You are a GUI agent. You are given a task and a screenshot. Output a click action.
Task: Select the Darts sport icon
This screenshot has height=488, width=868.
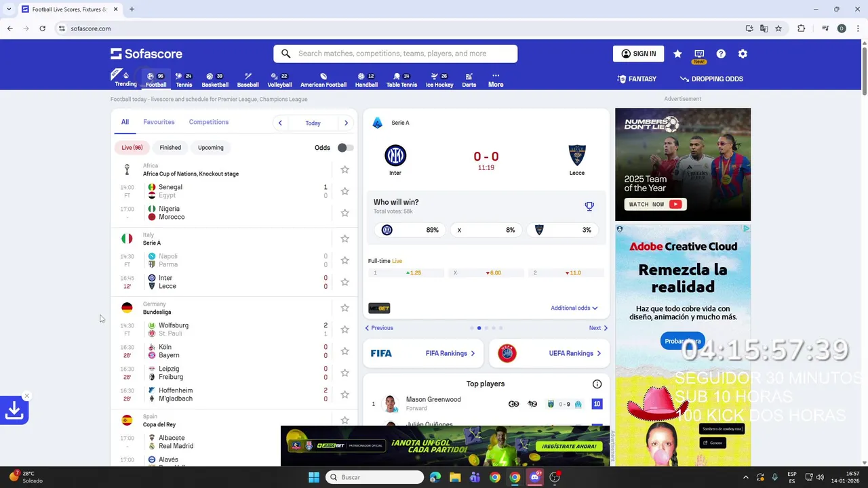tap(469, 79)
